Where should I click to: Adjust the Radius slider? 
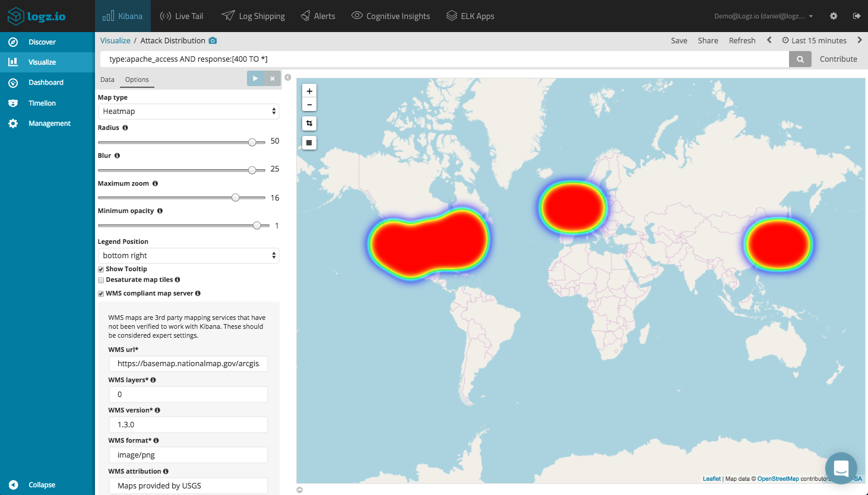coord(252,142)
